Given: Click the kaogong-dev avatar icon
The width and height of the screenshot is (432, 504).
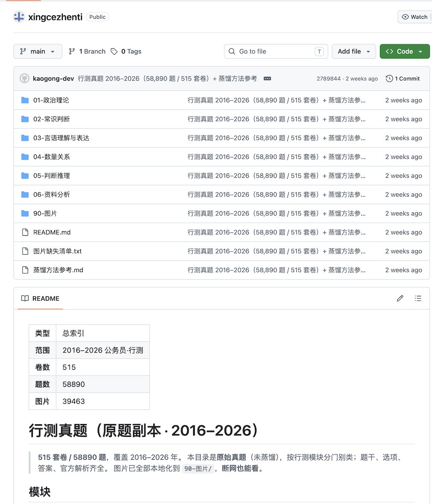Looking at the screenshot, I should coord(24,78).
